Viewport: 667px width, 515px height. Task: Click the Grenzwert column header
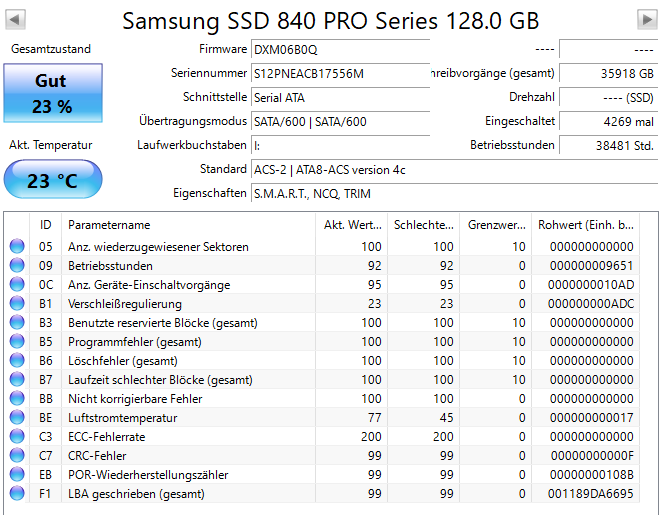click(x=495, y=225)
